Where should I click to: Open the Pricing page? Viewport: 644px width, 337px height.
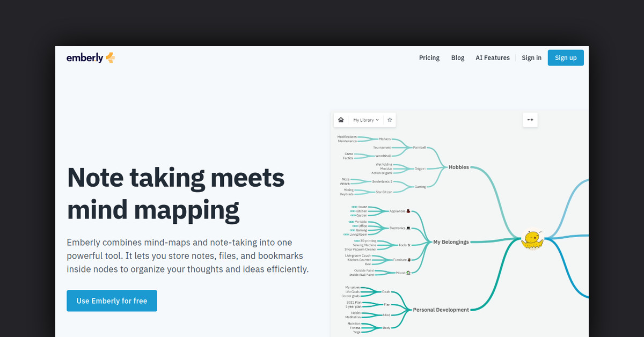coord(429,58)
